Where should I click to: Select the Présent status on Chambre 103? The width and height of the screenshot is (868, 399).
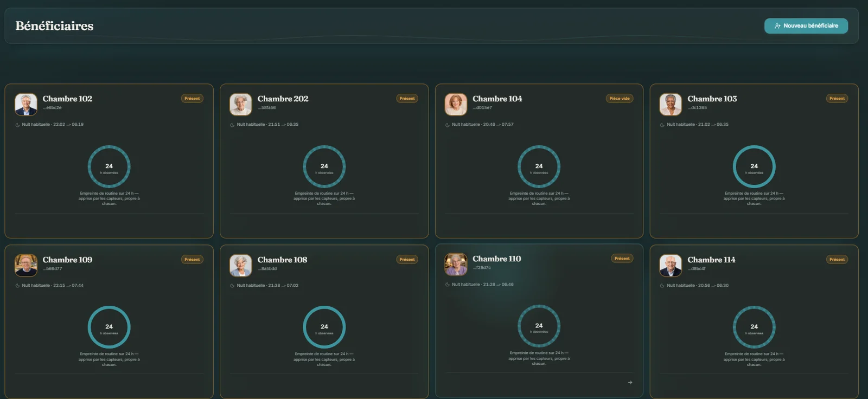837,99
